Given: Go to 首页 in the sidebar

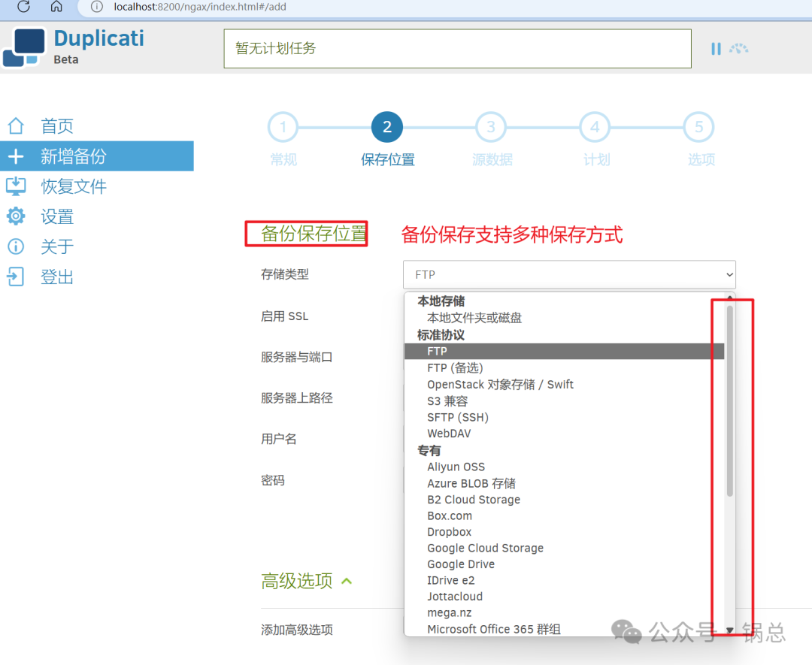Looking at the screenshot, I should click(57, 125).
